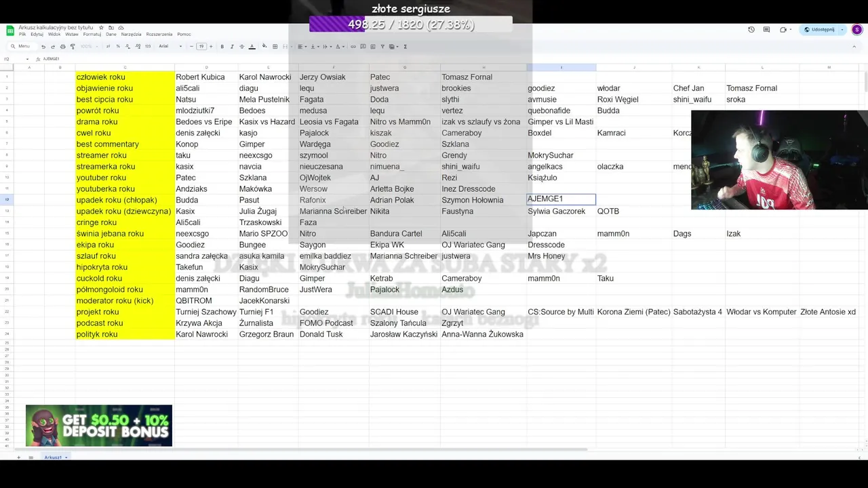Click the Menu search box
Screen dimensions: 868x488
coord(22,47)
